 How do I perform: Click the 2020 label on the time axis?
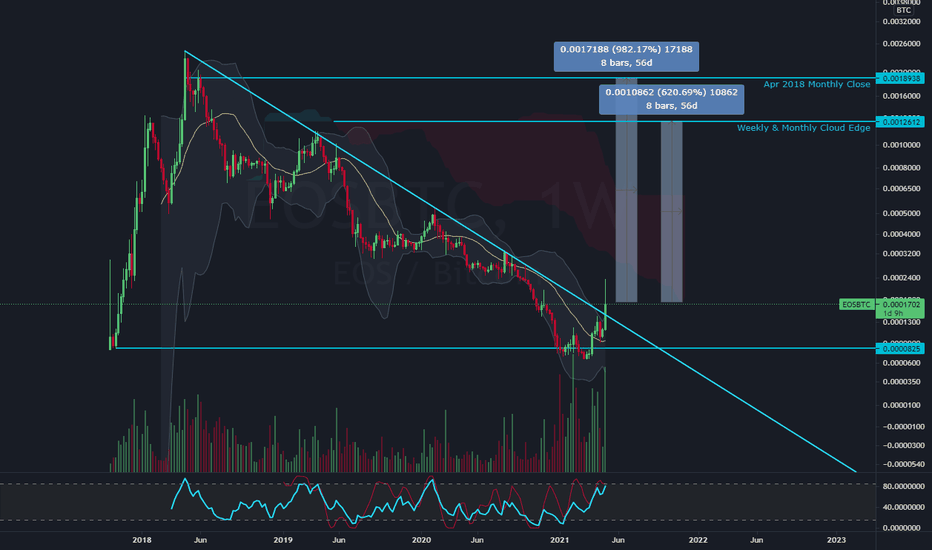click(421, 540)
